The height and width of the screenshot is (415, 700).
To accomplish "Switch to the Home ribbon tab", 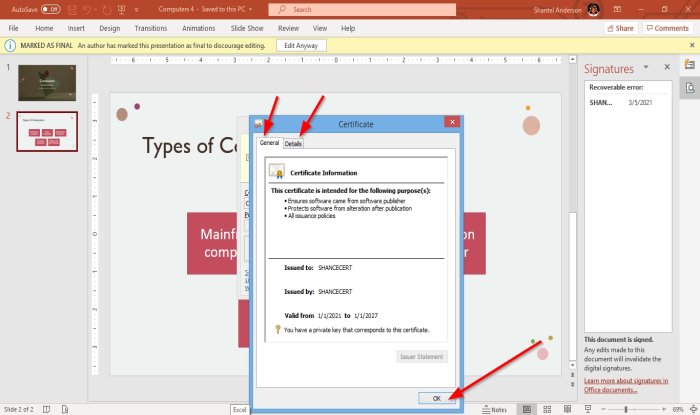I will [44, 28].
